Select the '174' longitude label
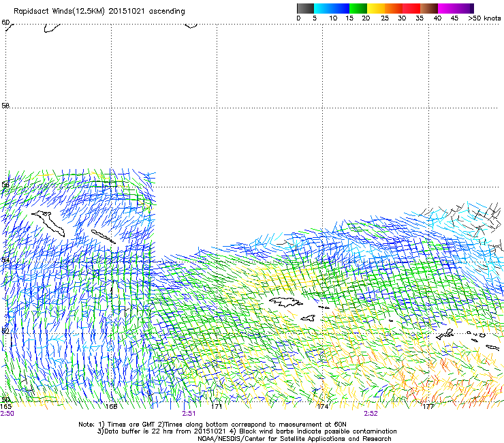This screenshot has height=443, width=504. [x=322, y=406]
